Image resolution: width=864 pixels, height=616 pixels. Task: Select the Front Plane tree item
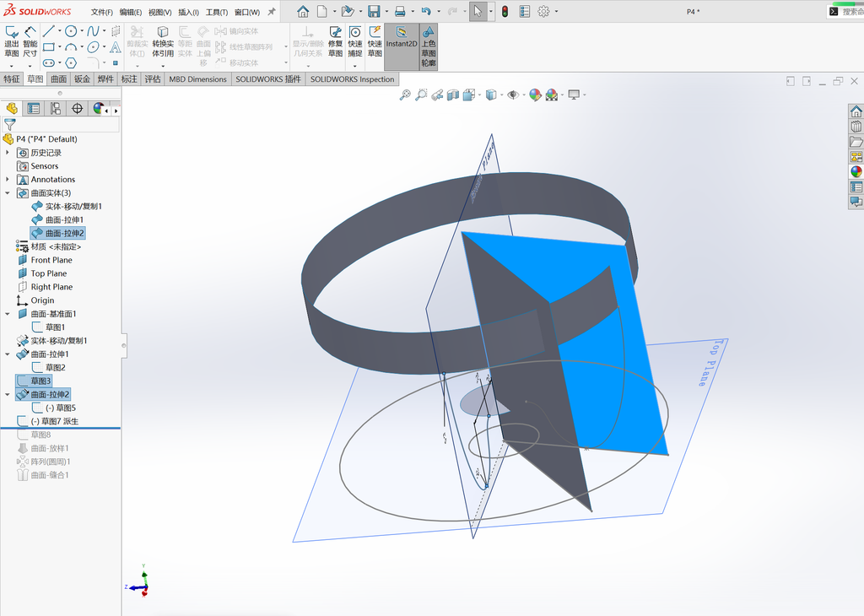click(51, 260)
